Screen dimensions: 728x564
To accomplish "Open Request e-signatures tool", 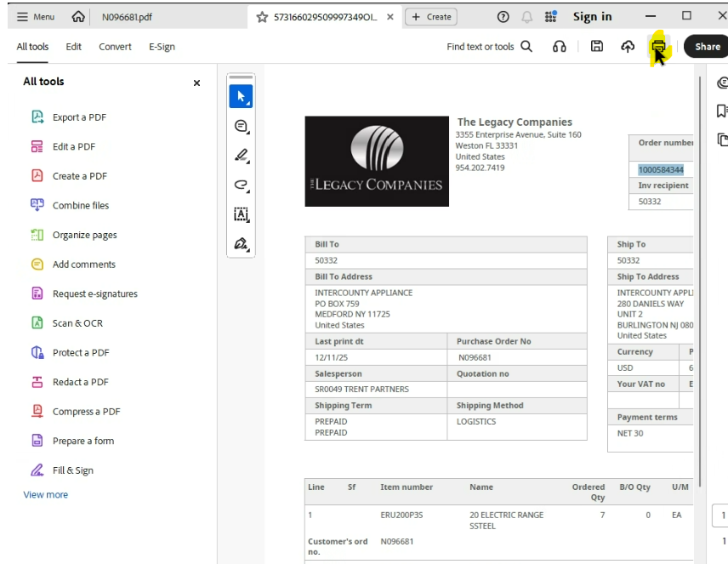I will pos(84,293).
